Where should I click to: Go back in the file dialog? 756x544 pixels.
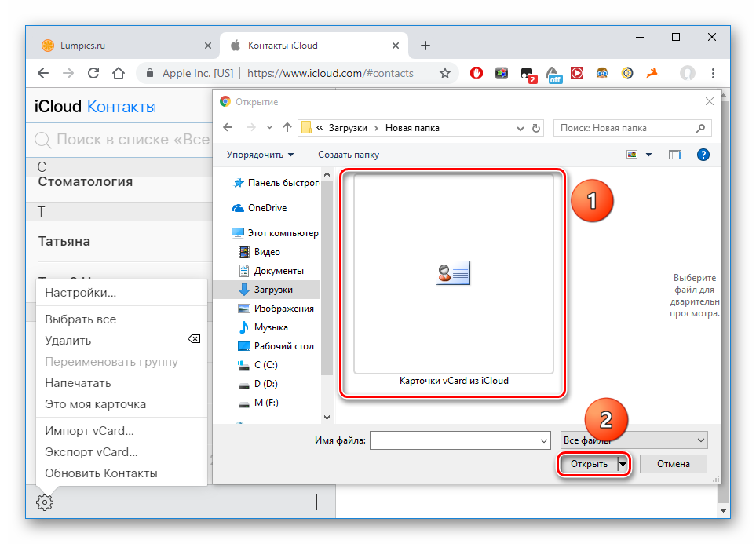pos(228,128)
